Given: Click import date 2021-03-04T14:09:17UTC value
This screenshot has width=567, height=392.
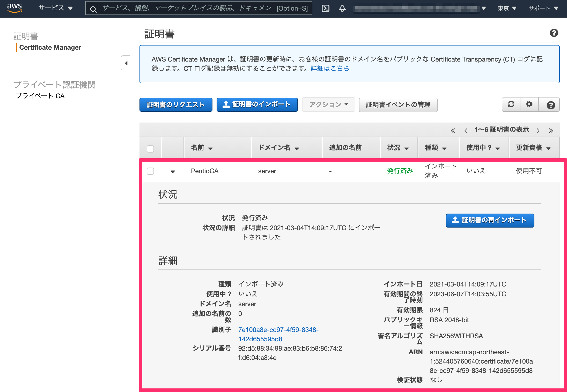Looking at the screenshot, I should click(468, 284).
